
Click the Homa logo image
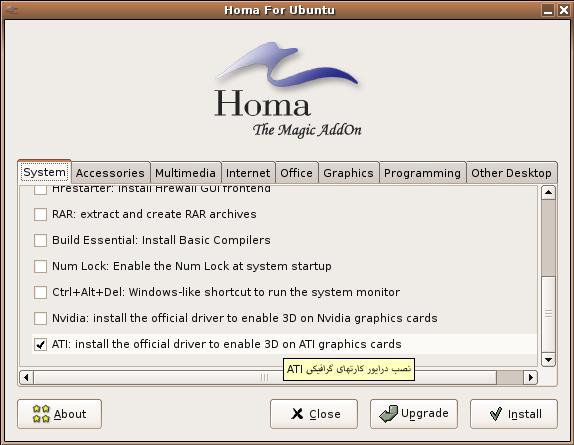click(288, 90)
